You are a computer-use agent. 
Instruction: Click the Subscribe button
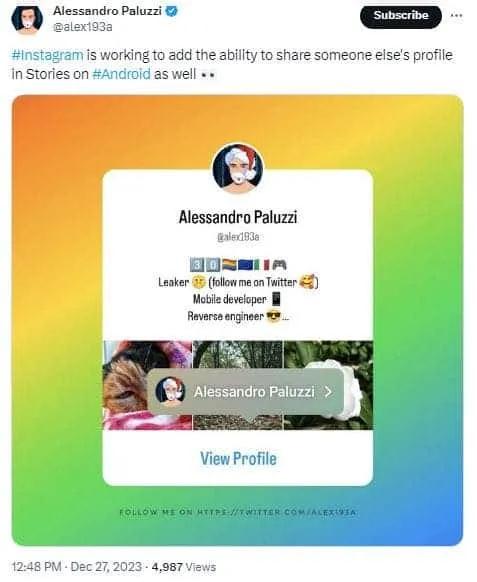[401, 16]
